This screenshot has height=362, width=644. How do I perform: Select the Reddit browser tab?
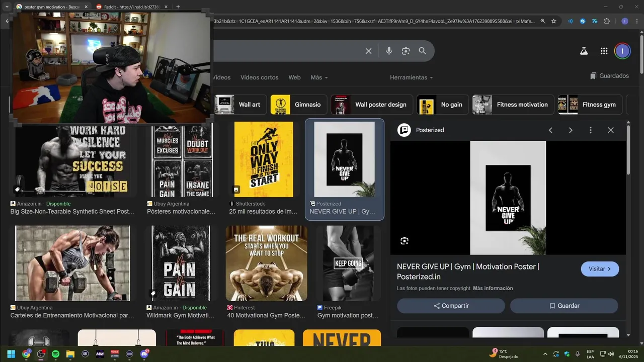(x=132, y=7)
